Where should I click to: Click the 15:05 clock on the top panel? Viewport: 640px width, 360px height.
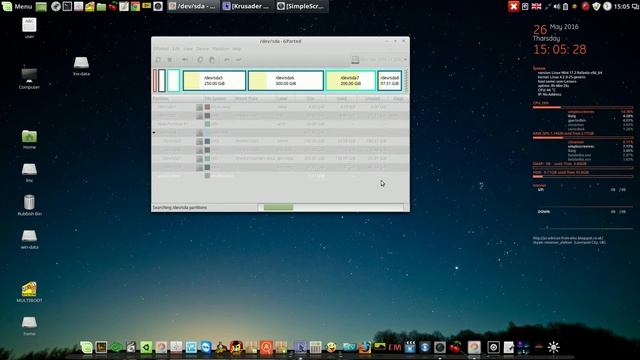pyautogui.click(x=622, y=6)
